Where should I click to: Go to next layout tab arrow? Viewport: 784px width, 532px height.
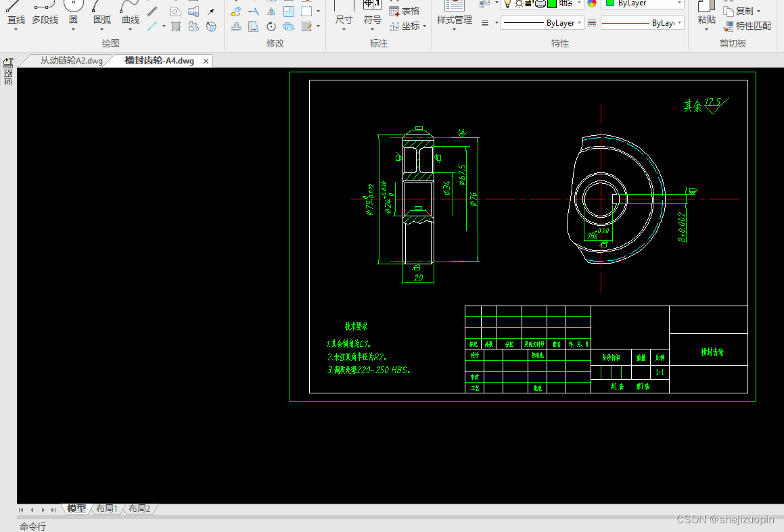coord(43,510)
